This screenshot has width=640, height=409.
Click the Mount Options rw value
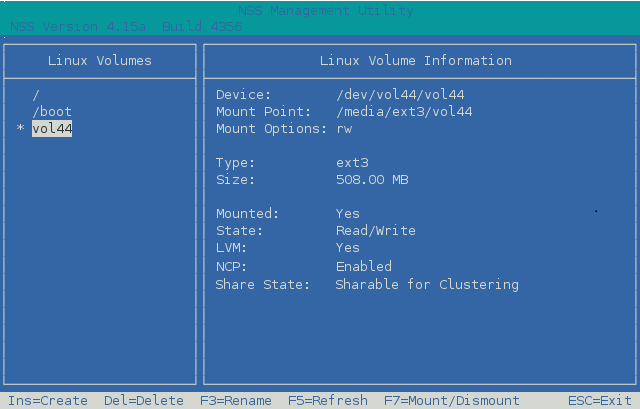pos(344,130)
